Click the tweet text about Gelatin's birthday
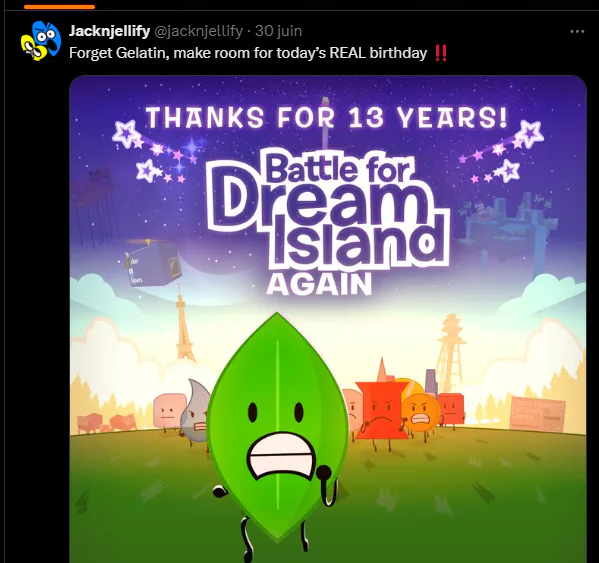599x563 pixels. (248, 53)
